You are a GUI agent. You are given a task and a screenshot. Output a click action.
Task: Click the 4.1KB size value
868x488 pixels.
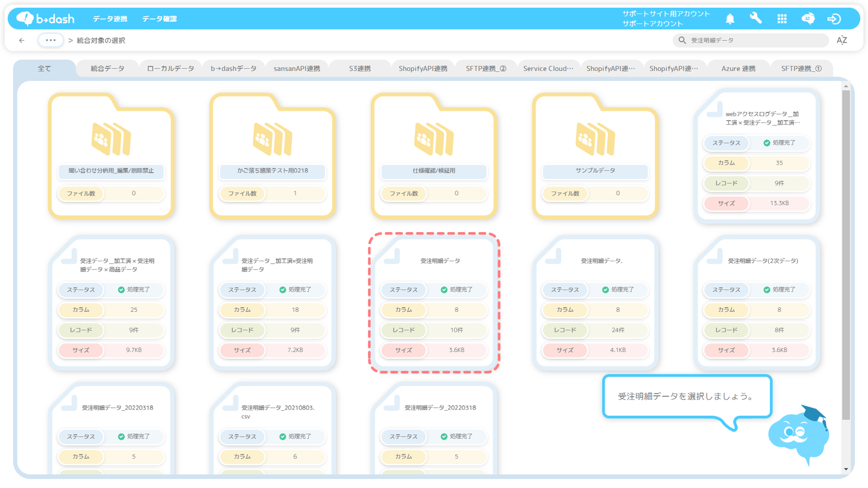[618, 350]
